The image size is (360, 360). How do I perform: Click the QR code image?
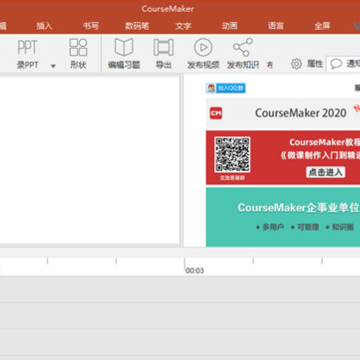coord(232,155)
